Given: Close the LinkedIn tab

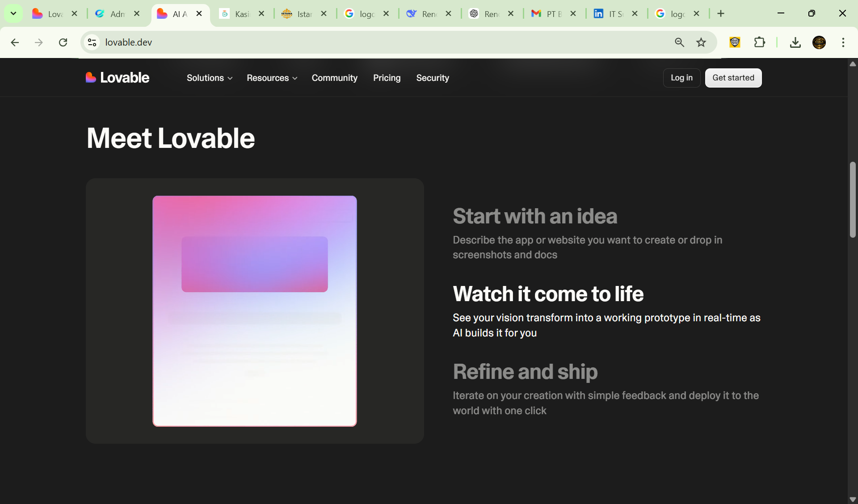Looking at the screenshot, I should click(635, 13).
